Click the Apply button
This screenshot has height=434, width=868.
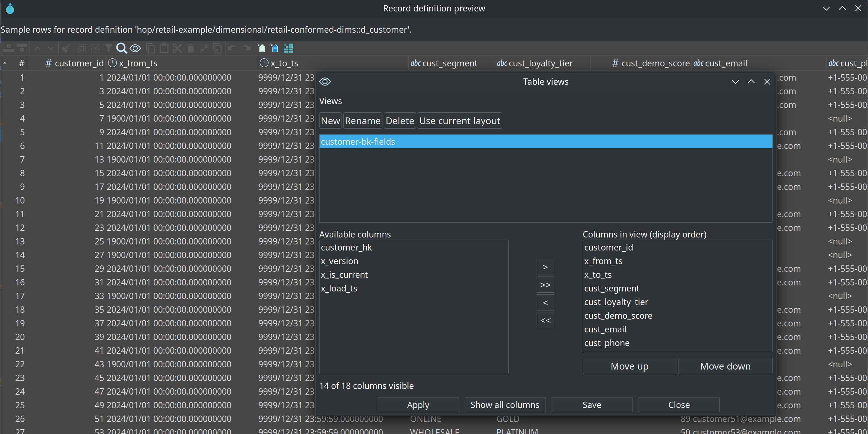pos(418,405)
